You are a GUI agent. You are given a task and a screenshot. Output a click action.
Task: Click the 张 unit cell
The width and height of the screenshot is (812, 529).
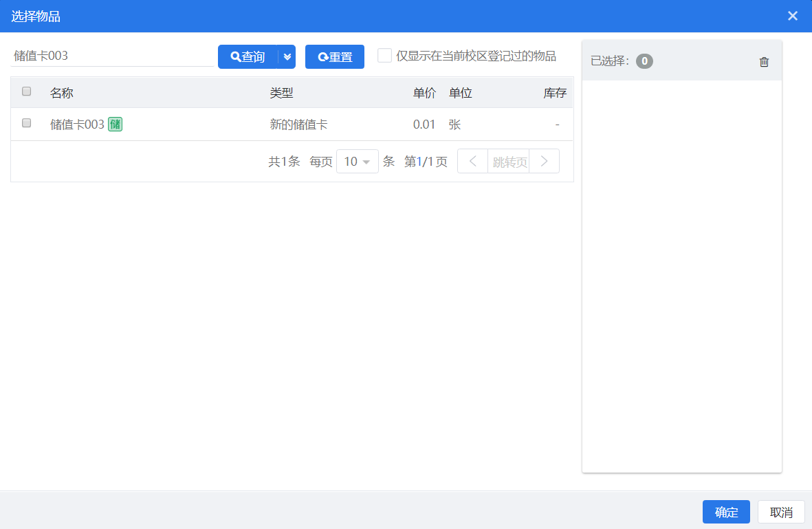click(454, 125)
